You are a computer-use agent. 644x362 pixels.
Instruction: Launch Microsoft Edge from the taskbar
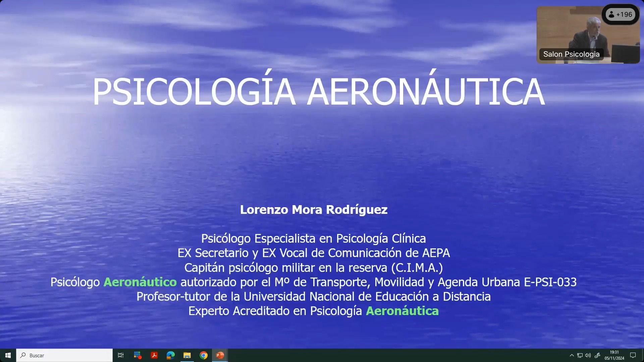click(170, 355)
